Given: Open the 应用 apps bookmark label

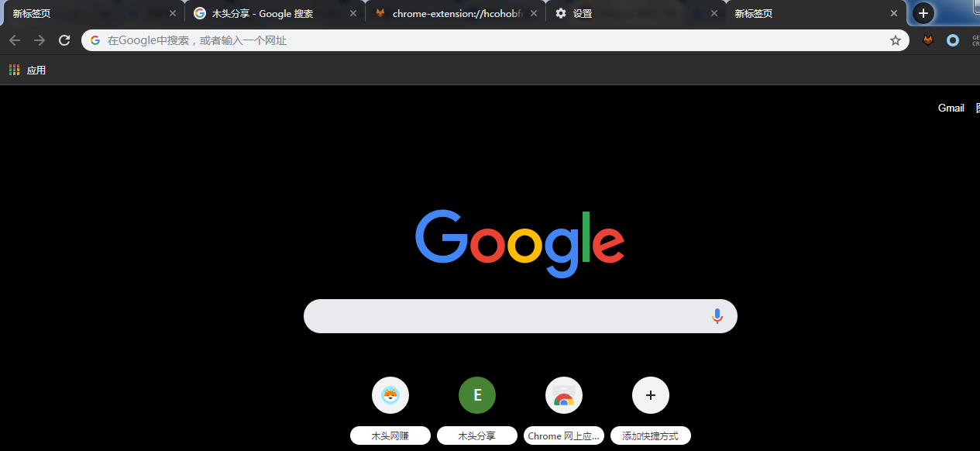Looking at the screenshot, I should coord(36,70).
